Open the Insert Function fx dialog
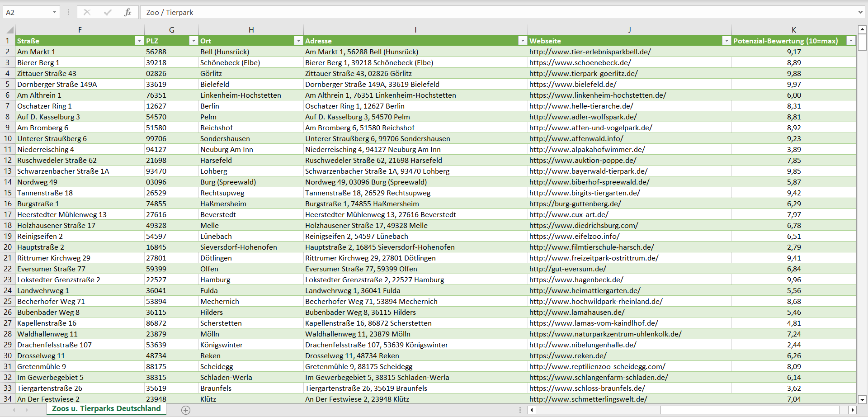The width and height of the screenshot is (868, 417). [127, 12]
